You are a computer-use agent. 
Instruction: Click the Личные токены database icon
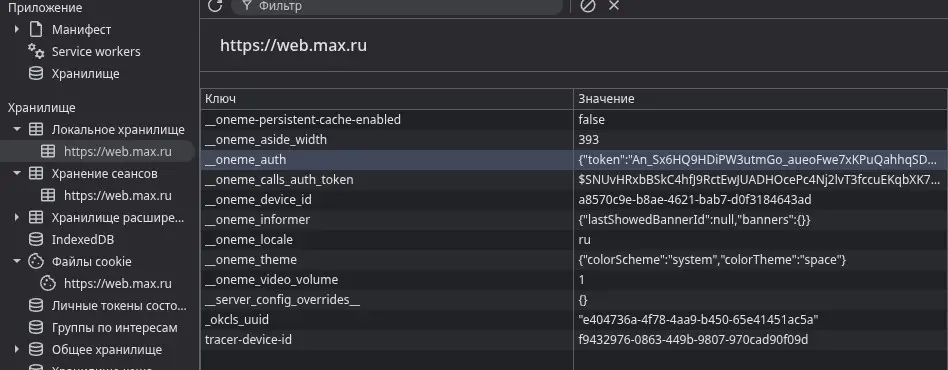tap(36, 305)
